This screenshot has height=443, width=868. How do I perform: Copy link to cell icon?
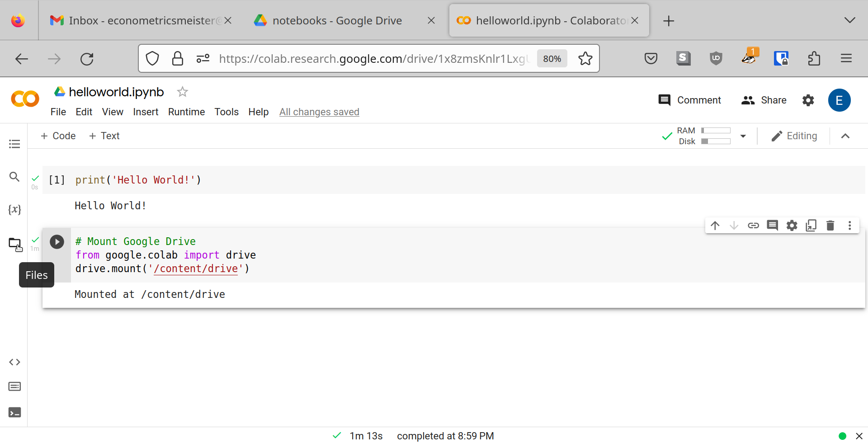pyautogui.click(x=753, y=225)
